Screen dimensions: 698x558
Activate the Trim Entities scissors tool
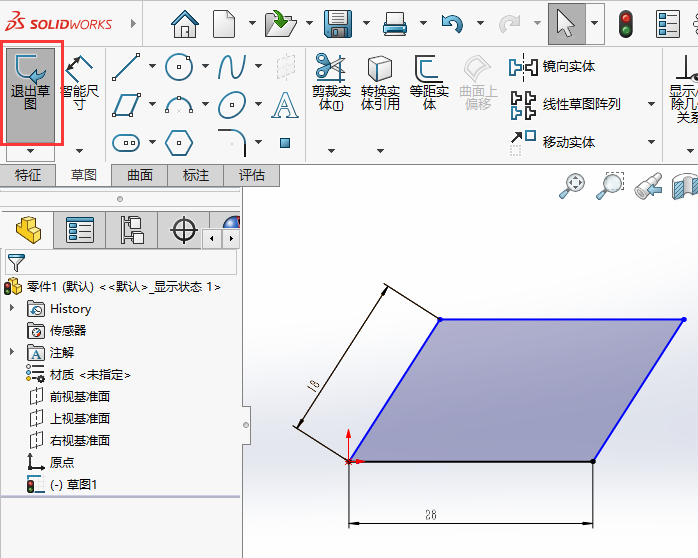329,82
